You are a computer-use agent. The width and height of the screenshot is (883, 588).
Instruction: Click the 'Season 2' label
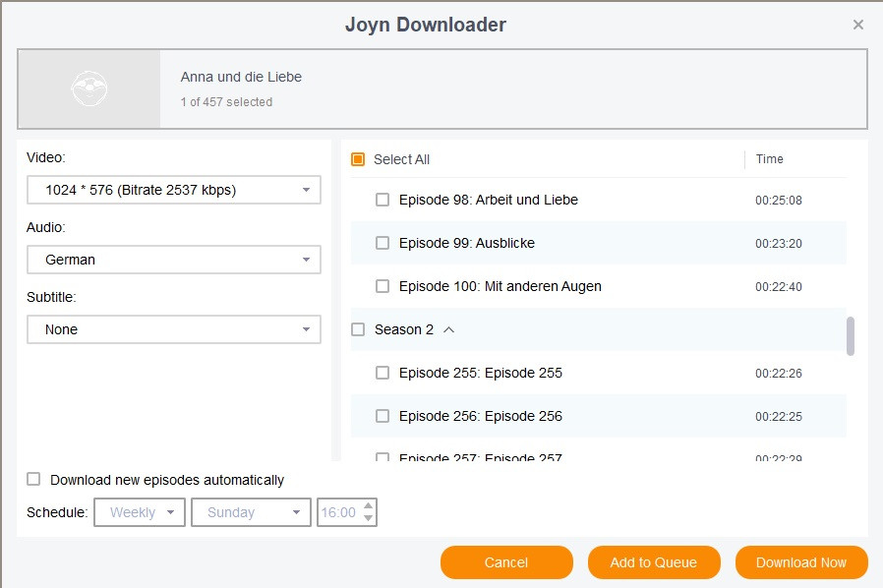[x=404, y=329]
